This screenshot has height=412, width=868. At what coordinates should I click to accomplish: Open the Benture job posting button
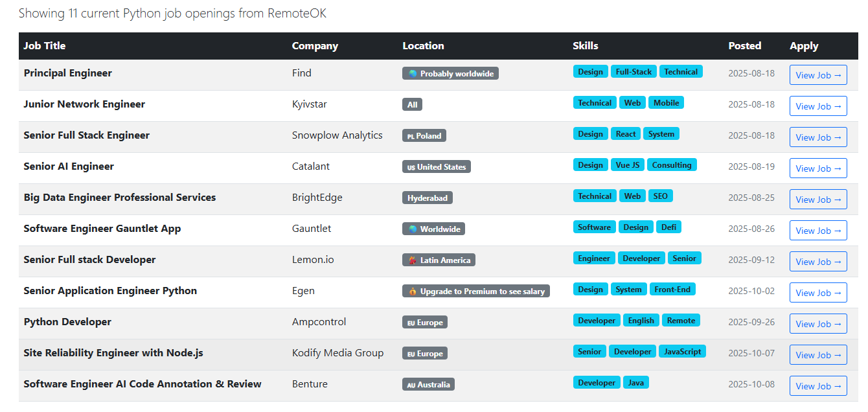point(818,386)
